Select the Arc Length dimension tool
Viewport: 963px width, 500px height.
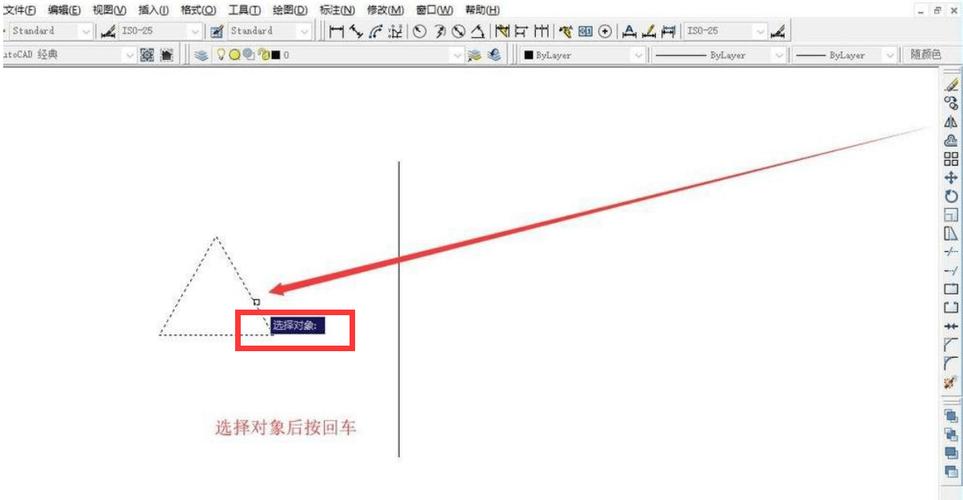376,31
